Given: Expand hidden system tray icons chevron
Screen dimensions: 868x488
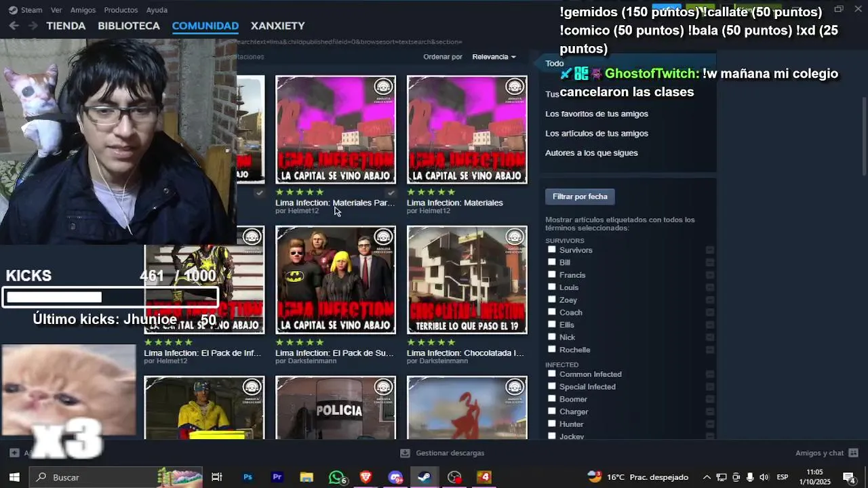Looking at the screenshot, I should click(x=707, y=477).
